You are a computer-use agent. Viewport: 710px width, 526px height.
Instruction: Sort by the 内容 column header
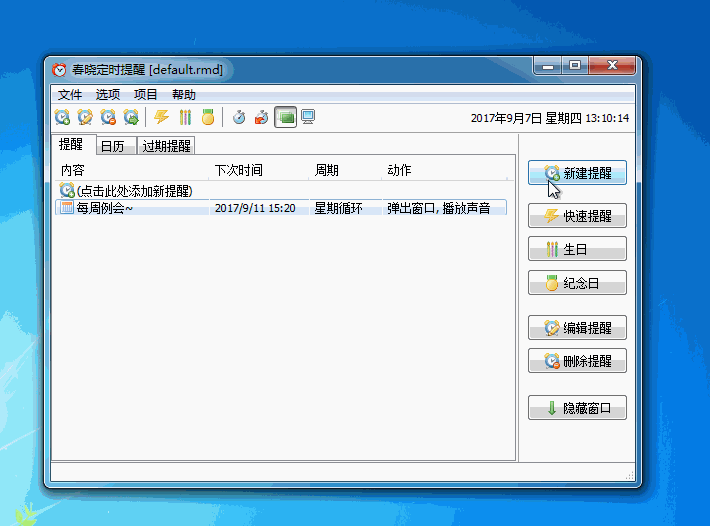[x=132, y=170]
